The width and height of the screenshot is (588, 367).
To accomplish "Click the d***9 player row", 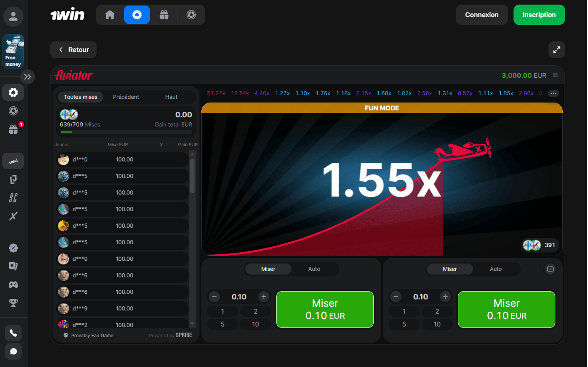I will point(123,309).
